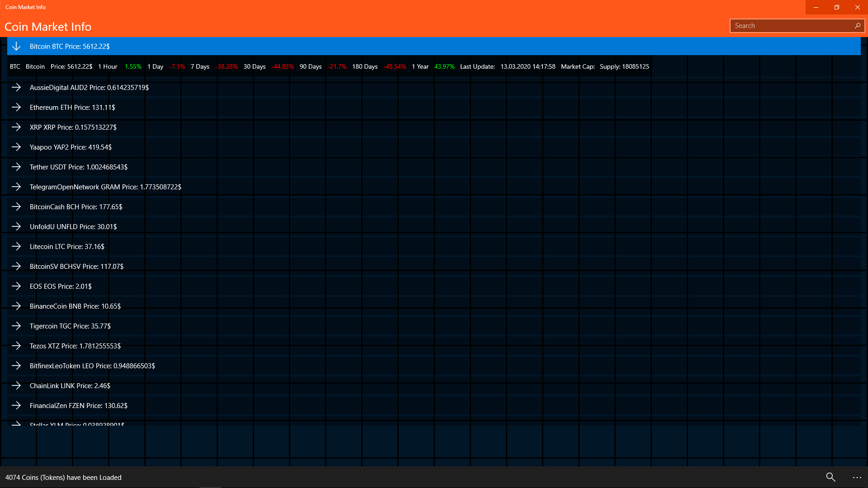868x488 pixels.
Task: Expand the FinancialZen FZEN row details
Action: [x=16, y=405]
